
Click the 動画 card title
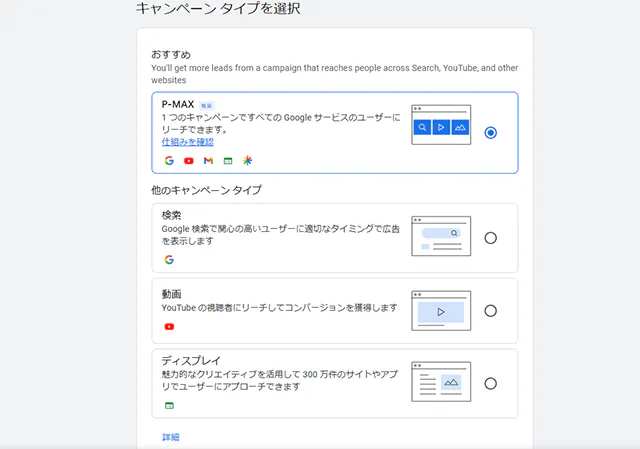click(x=171, y=294)
